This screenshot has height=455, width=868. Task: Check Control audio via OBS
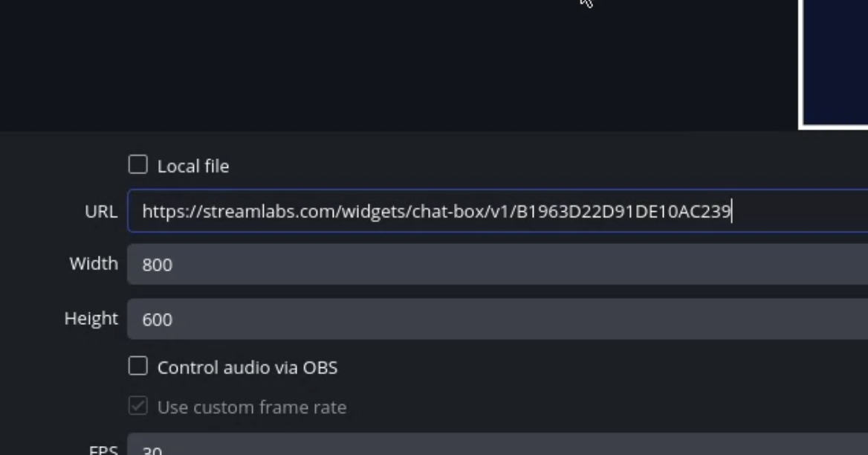pyautogui.click(x=137, y=365)
